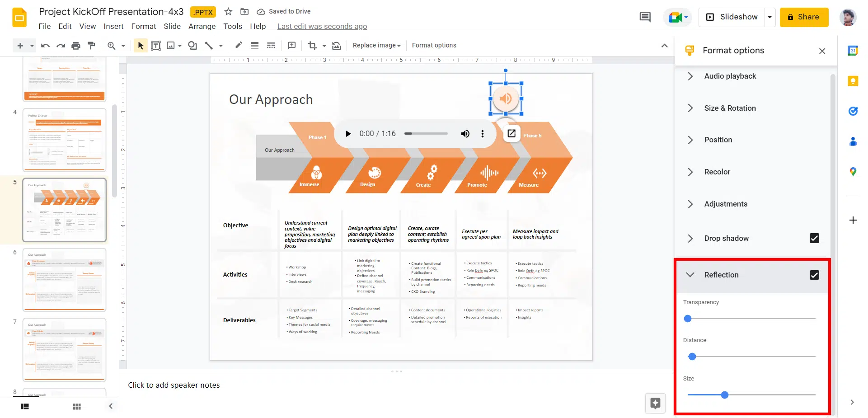The image size is (868, 418).
Task: Play the audio clip
Action: 348,134
